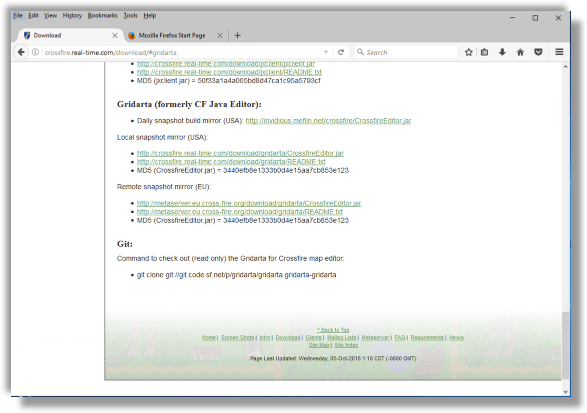
Task: Open the Screen Shots footer link
Action: (237, 337)
